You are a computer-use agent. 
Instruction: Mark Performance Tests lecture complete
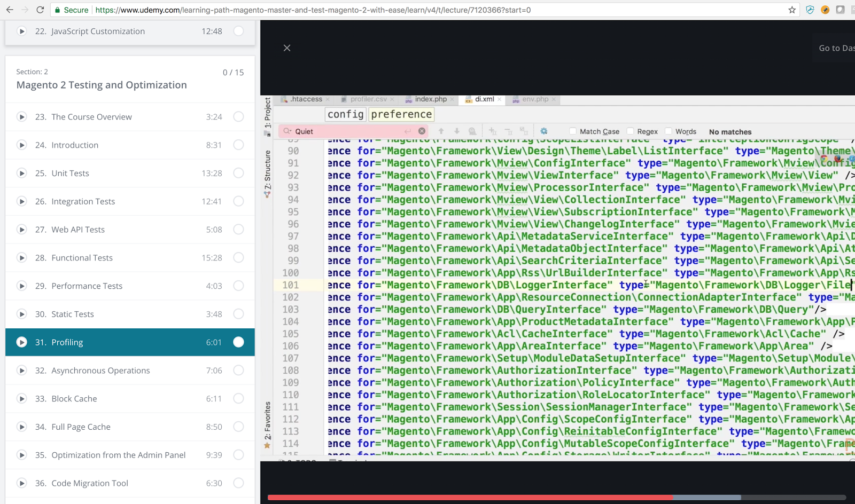point(238,286)
